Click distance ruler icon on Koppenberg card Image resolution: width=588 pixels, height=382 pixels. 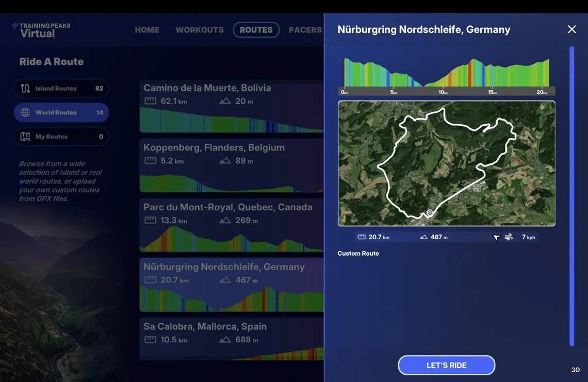pos(151,161)
